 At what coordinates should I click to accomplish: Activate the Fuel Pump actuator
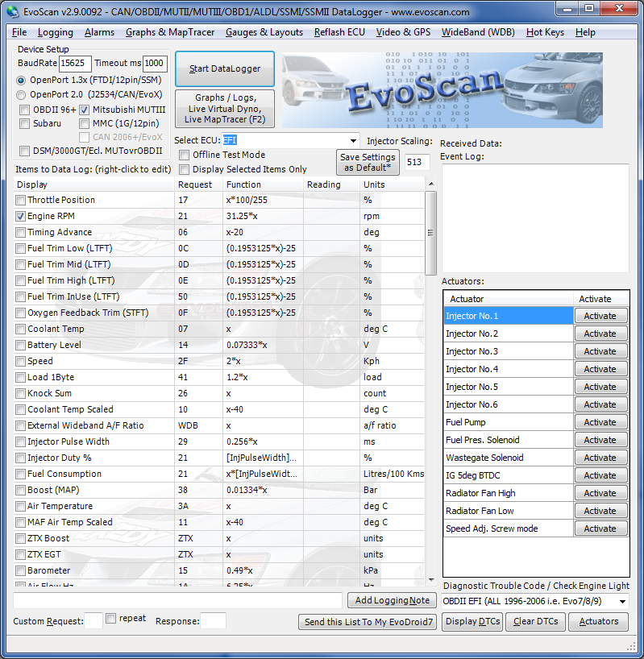[600, 422]
